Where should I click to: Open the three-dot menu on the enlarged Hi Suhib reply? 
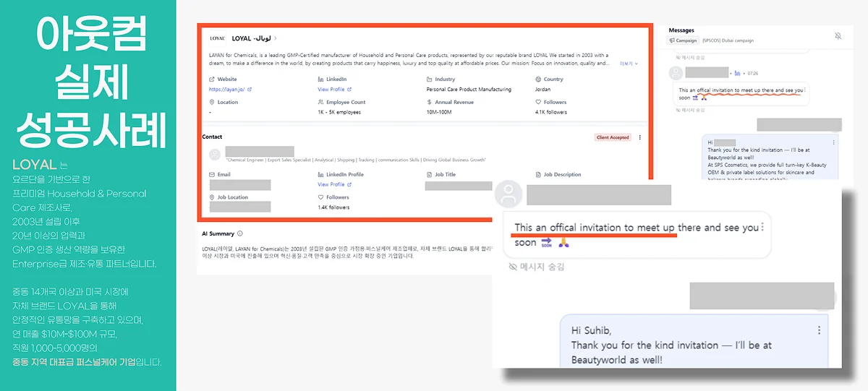click(819, 330)
